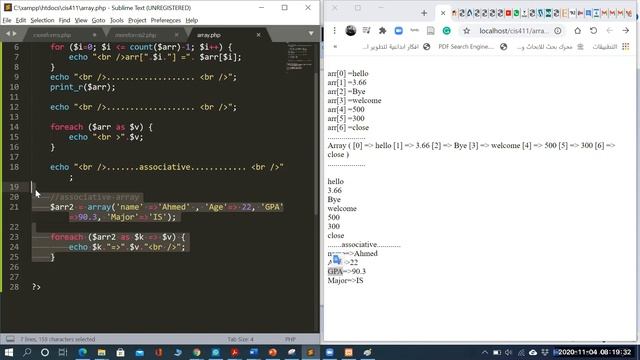The image size is (640, 360).
Task: Click GPA=>90.3 text in browser output
Action: pos(347,271)
